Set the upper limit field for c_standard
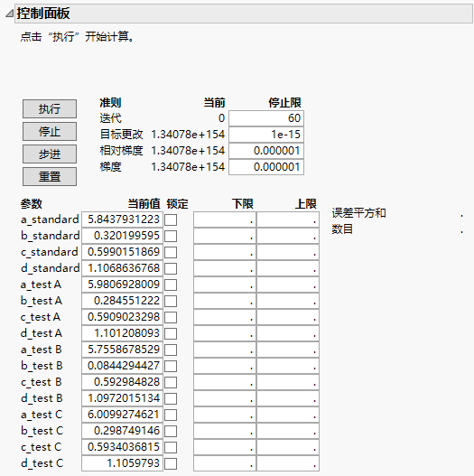Image resolution: width=474 pixels, height=476 pixels. [288, 252]
